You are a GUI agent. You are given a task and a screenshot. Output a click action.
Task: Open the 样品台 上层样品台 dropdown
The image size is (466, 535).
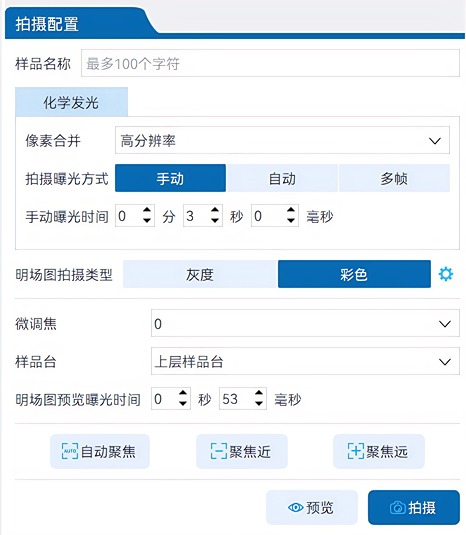click(x=305, y=361)
